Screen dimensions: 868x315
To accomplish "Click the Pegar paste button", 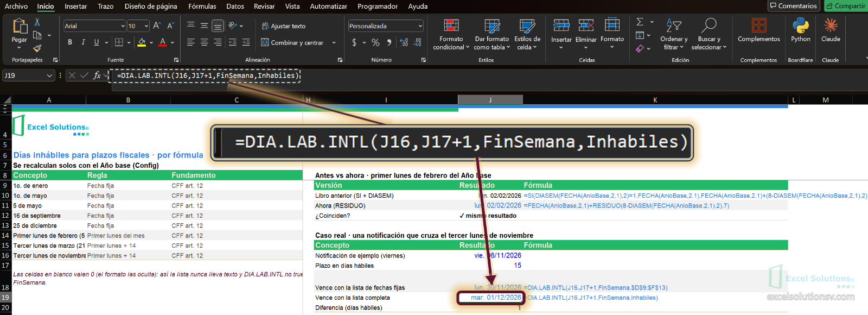I will click(x=20, y=34).
